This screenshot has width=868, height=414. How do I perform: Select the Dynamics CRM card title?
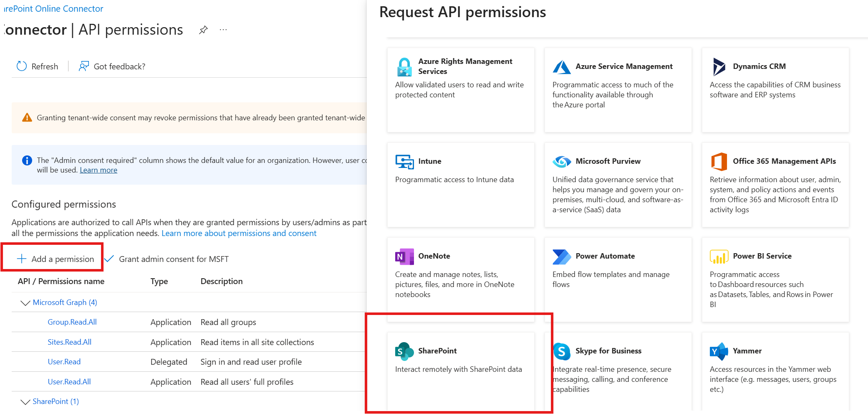pos(759,66)
